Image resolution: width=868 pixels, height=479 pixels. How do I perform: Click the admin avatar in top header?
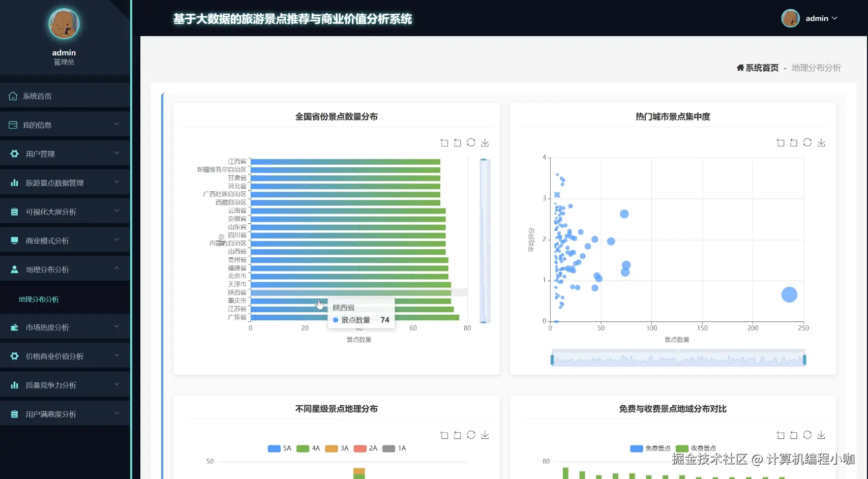click(x=790, y=18)
